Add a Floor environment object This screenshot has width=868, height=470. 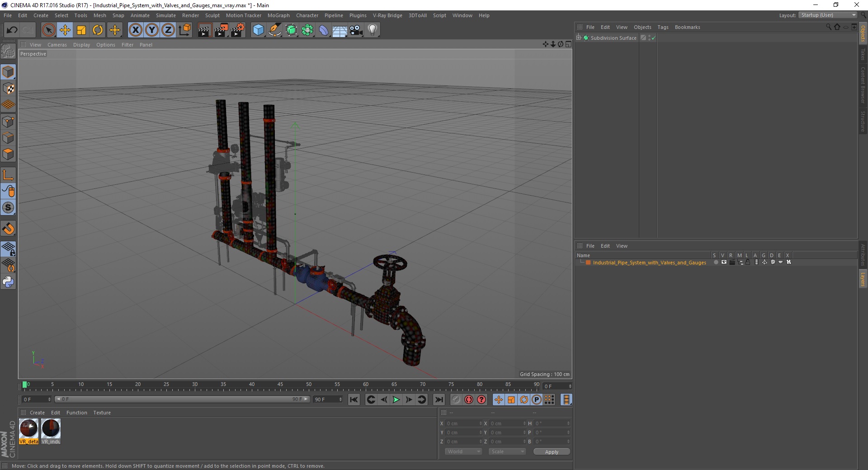click(x=340, y=30)
